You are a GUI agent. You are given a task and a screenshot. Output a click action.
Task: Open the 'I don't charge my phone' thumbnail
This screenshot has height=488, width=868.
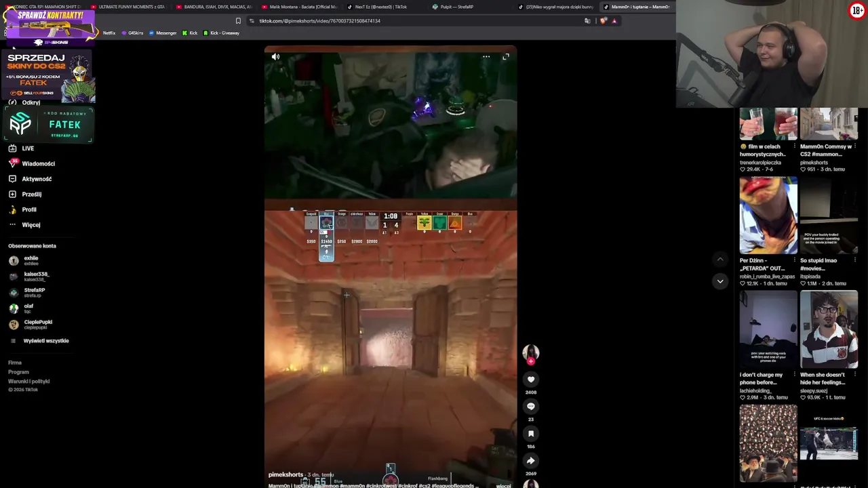tap(768, 329)
